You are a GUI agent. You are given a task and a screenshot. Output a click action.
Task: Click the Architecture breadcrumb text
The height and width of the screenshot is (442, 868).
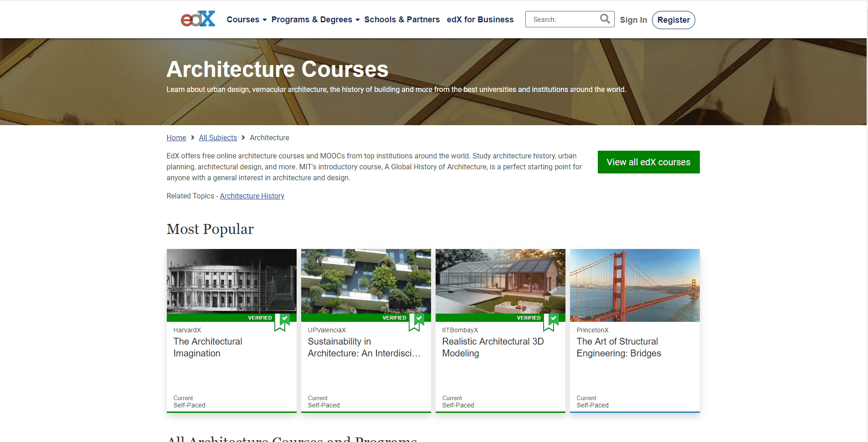click(269, 137)
